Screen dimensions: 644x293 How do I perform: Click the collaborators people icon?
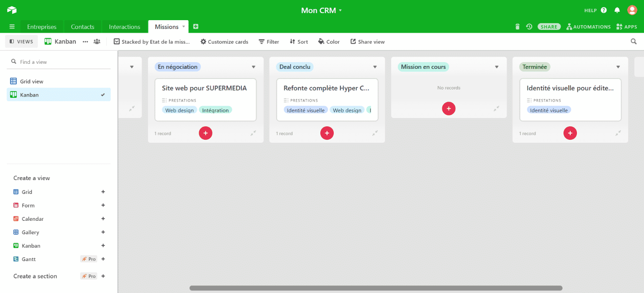click(x=97, y=42)
